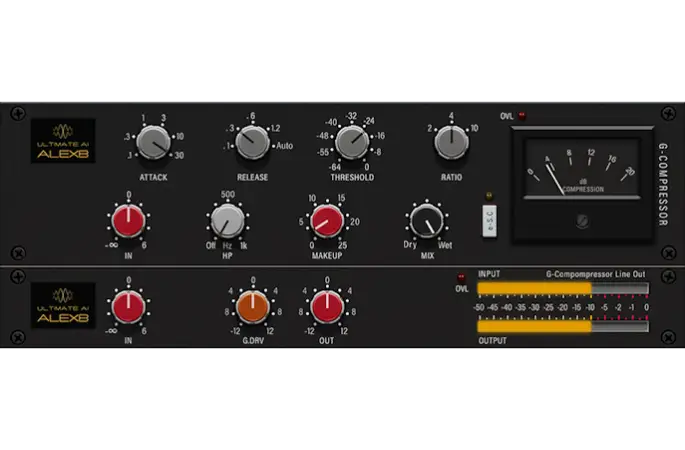Click the Attack knob
Screen dimensions: 685x450
point(154,143)
